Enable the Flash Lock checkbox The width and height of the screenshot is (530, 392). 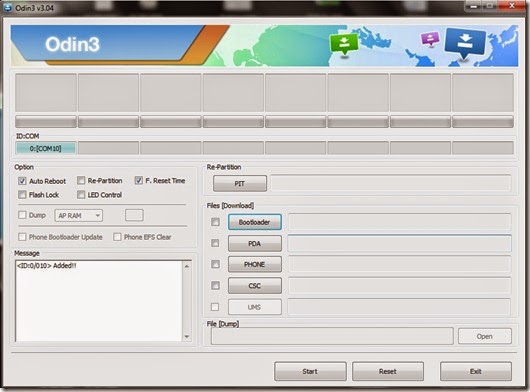(x=22, y=195)
